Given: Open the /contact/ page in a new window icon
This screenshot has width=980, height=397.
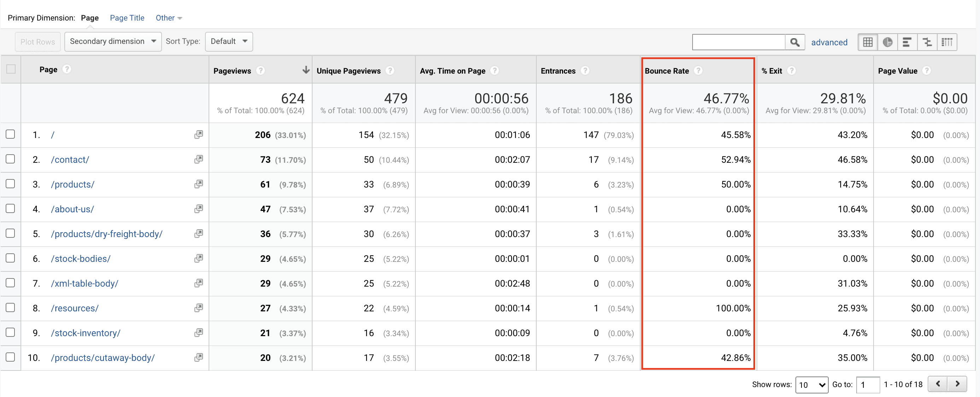Looking at the screenshot, I should pos(198,160).
